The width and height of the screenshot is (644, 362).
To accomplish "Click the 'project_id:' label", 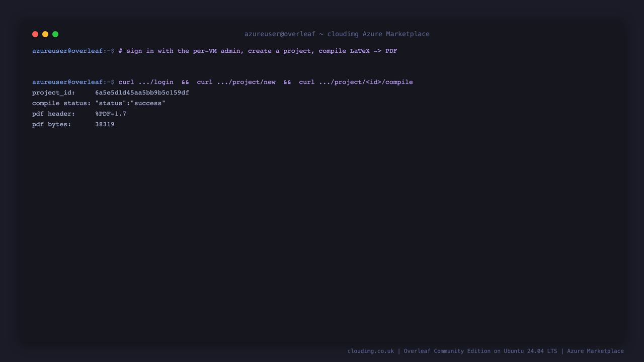I will pyautogui.click(x=54, y=93).
